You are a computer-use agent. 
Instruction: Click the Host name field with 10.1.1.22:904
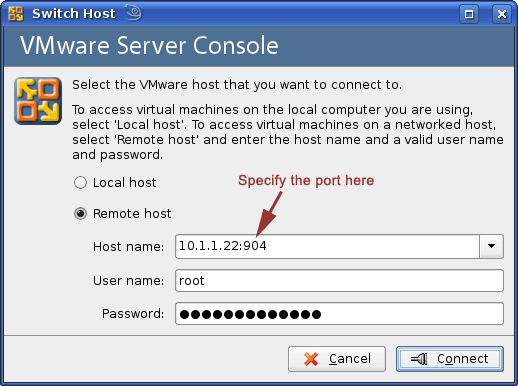coord(327,246)
